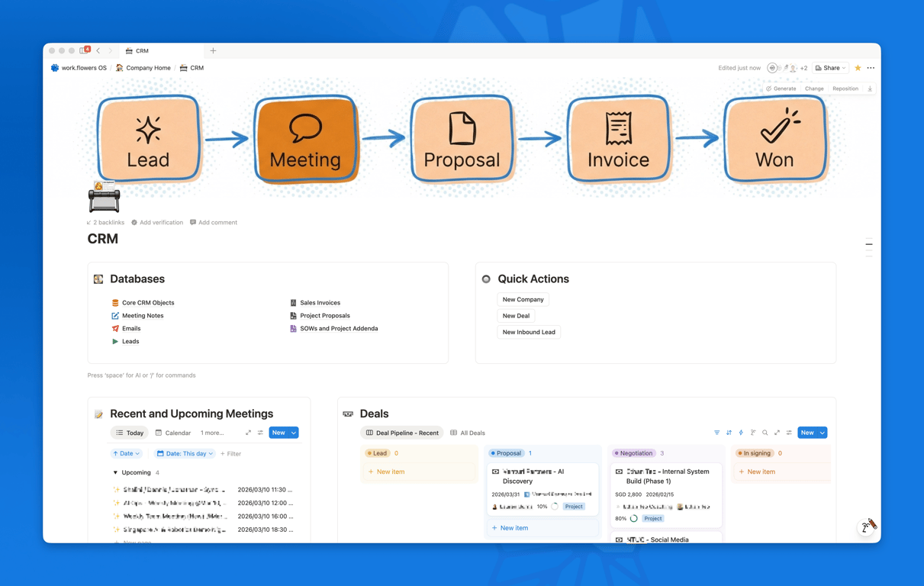This screenshot has height=586, width=924.
Task: Open the Date sort dropdown
Action: 127,453
